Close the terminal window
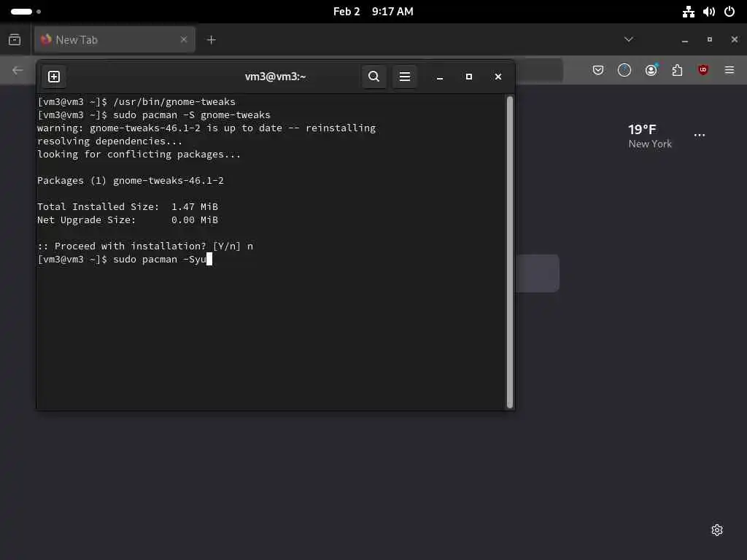 (x=498, y=77)
